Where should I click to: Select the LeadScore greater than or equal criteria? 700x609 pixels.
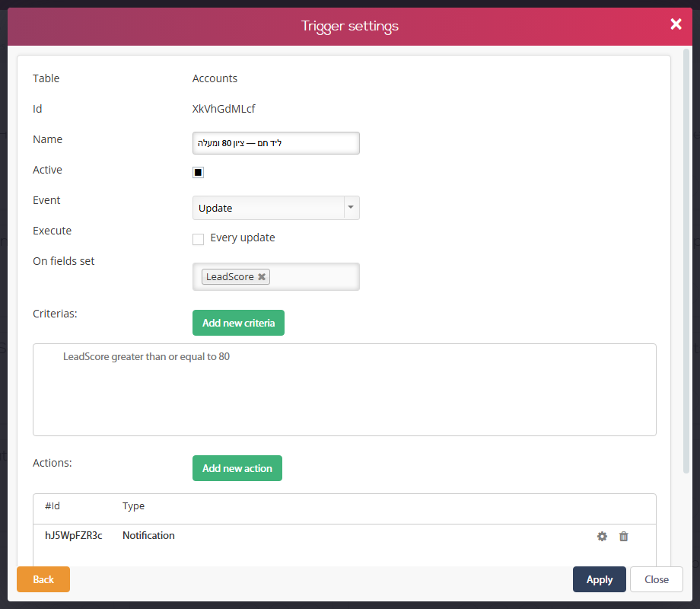pyautogui.click(x=146, y=356)
